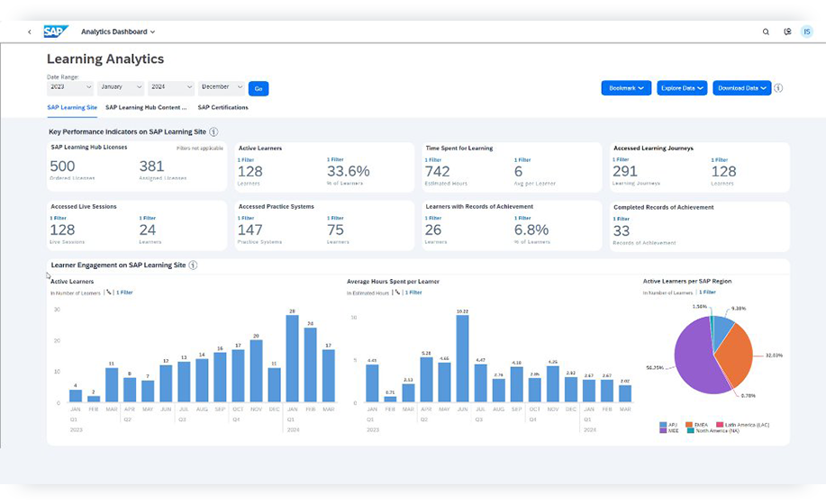Click the IS user avatar
The width and height of the screenshot is (826, 504).
806,31
